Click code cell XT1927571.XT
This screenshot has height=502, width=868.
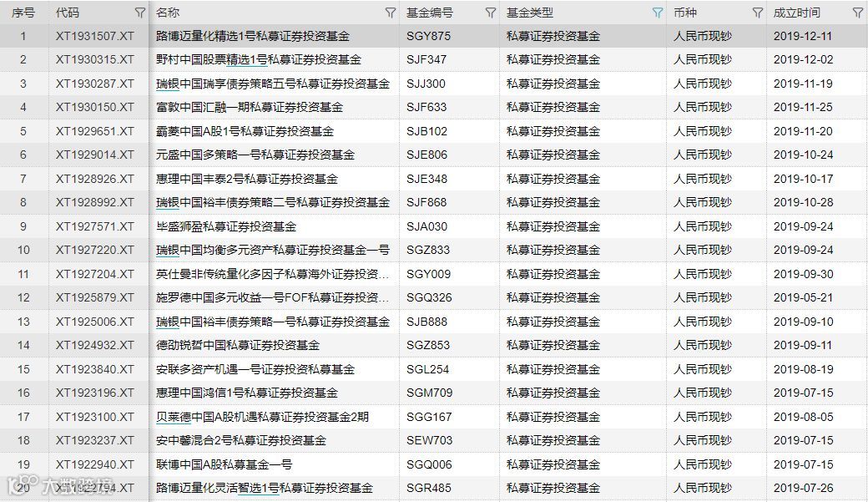click(94, 226)
